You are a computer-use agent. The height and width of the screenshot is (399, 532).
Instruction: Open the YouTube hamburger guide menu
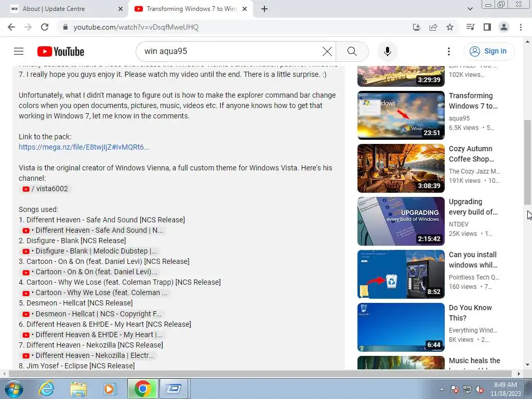(19, 51)
